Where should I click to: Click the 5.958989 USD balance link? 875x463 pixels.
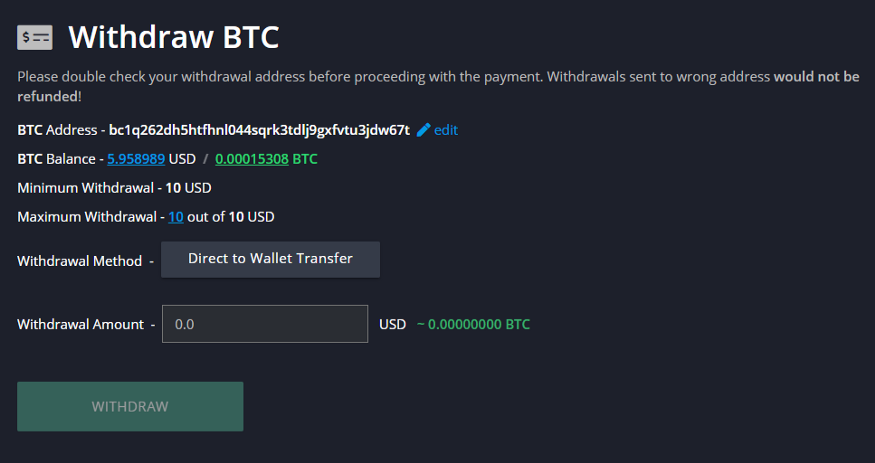136,159
